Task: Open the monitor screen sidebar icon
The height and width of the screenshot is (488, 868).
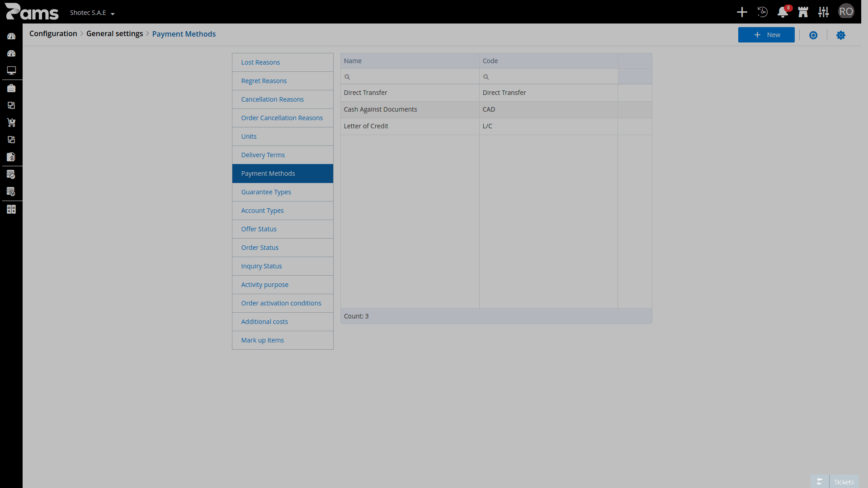Action: pos(11,70)
